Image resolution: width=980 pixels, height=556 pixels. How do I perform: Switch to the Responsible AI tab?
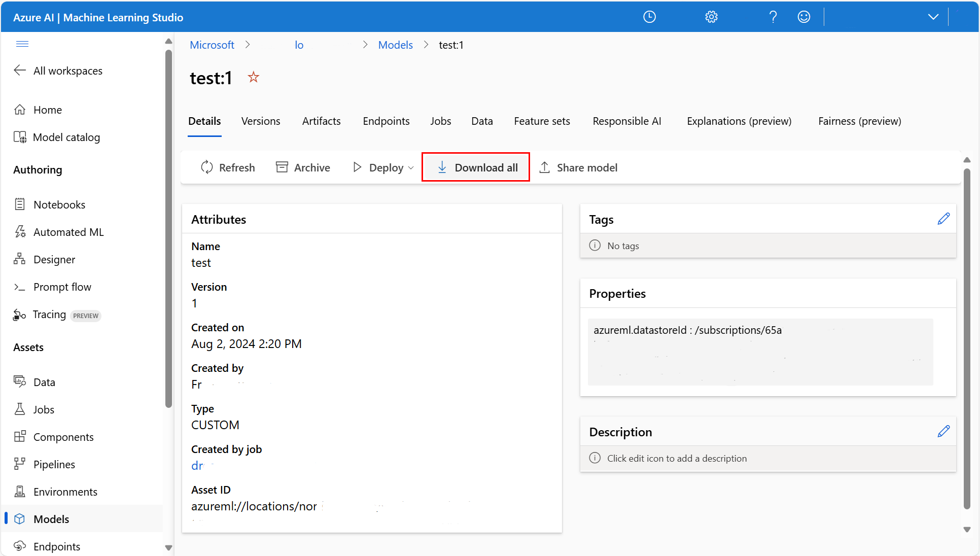click(x=626, y=121)
